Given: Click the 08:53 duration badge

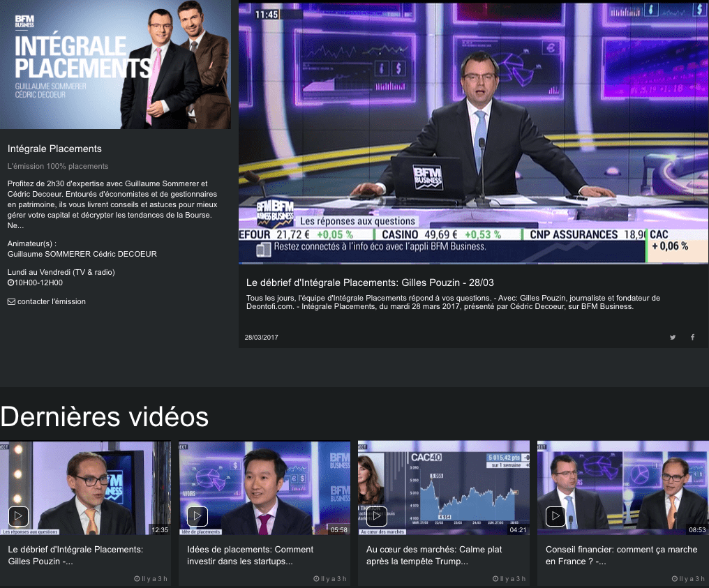Looking at the screenshot, I should point(697,529).
